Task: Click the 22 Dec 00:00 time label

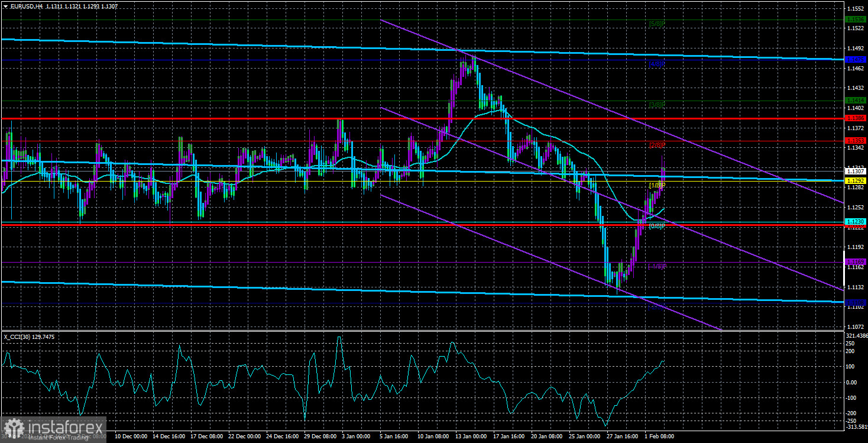Action: pyautogui.click(x=245, y=436)
